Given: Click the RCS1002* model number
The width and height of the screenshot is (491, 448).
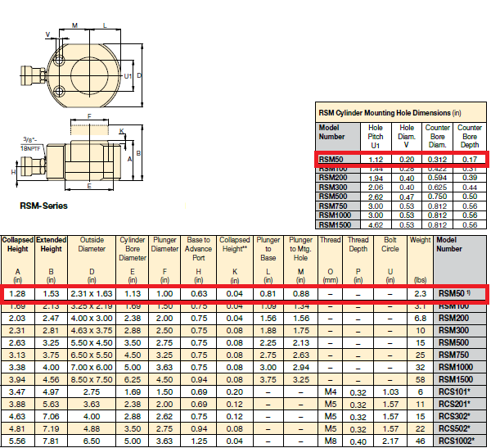Looking at the screenshot, I should pos(457,441).
